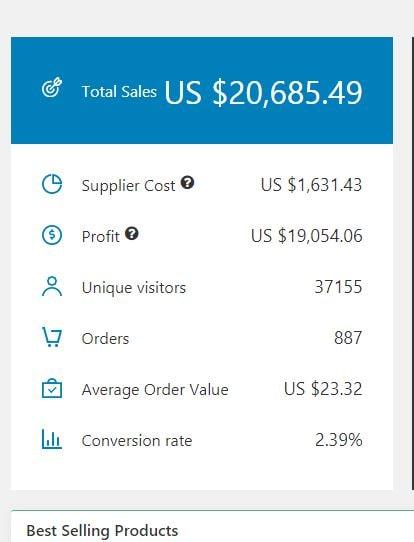Click the US $23.32 average order value
414x542 pixels.
(x=323, y=389)
